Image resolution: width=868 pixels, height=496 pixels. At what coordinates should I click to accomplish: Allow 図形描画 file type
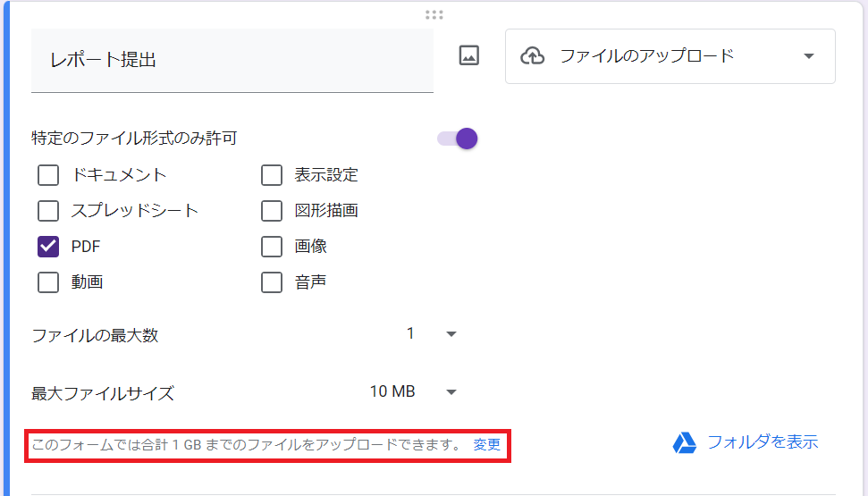point(272,211)
